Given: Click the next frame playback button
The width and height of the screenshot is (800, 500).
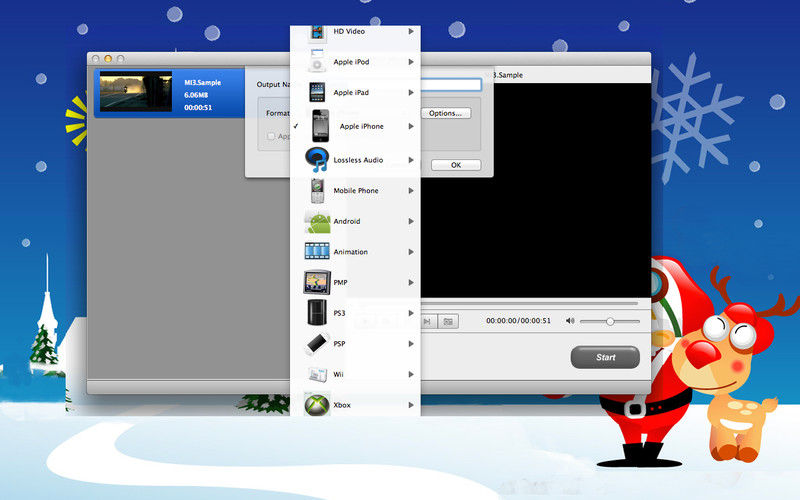Looking at the screenshot, I should pos(428,321).
